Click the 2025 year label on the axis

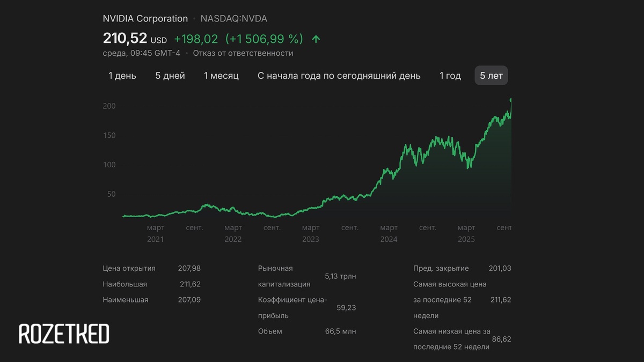click(466, 239)
